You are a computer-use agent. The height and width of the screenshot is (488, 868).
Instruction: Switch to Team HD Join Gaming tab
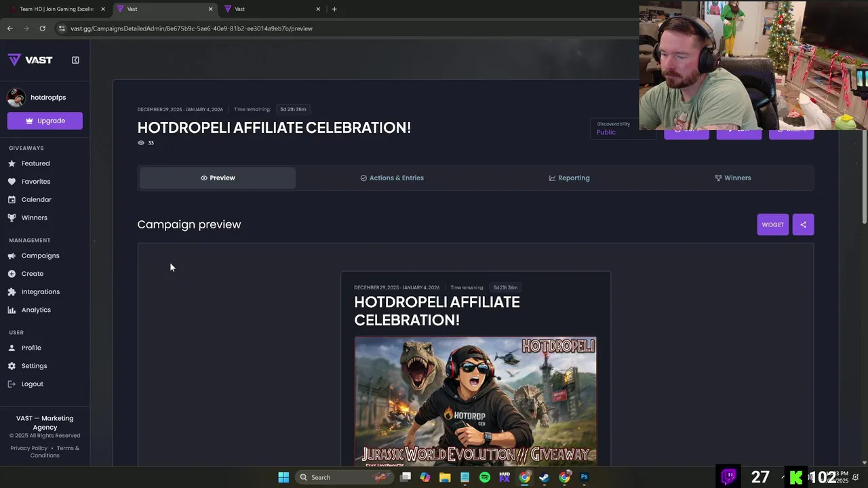[x=57, y=9]
